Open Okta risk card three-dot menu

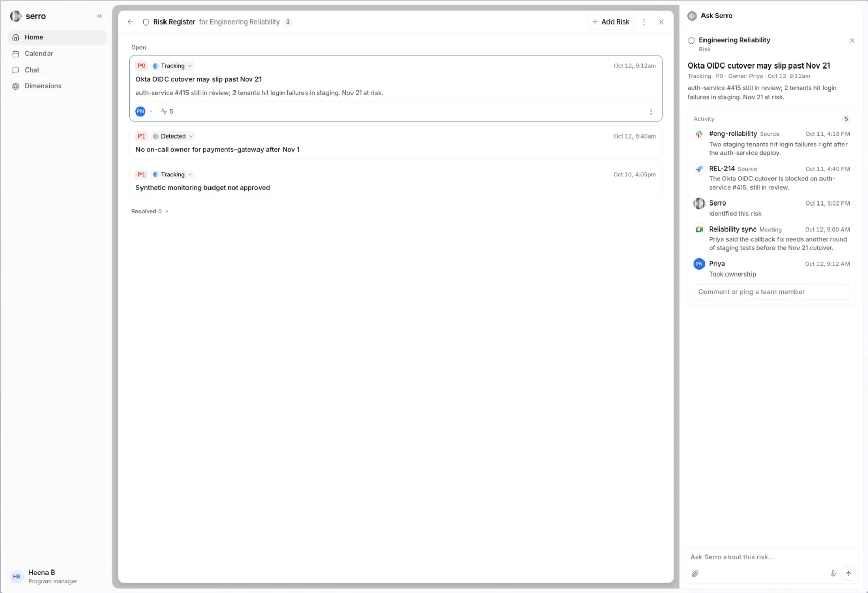(x=651, y=111)
